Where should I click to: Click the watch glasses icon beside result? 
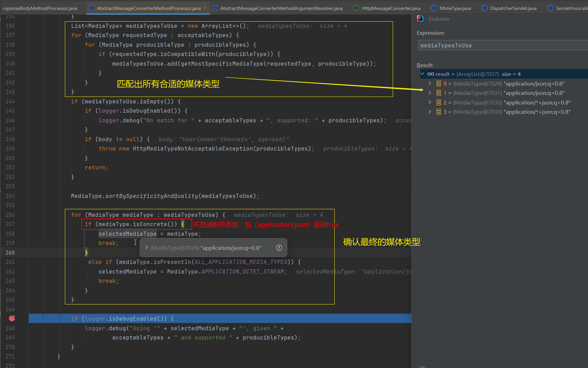tap(431, 74)
